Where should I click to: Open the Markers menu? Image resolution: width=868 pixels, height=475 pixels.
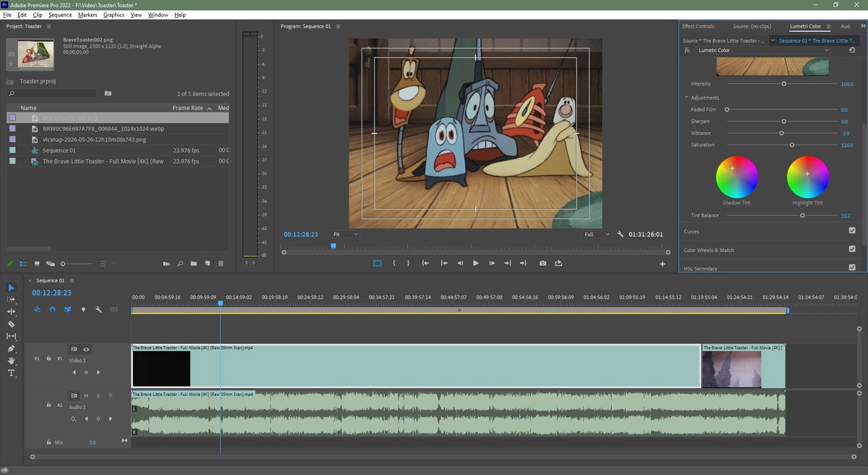click(88, 14)
